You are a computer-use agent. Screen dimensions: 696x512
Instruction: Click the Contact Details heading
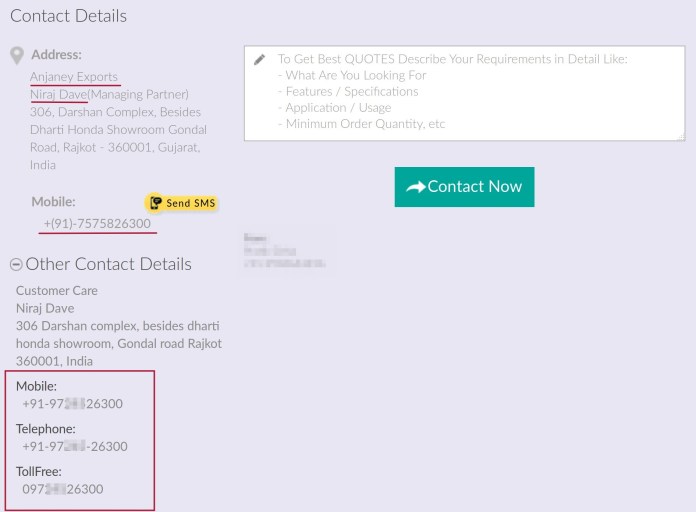[68, 16]
